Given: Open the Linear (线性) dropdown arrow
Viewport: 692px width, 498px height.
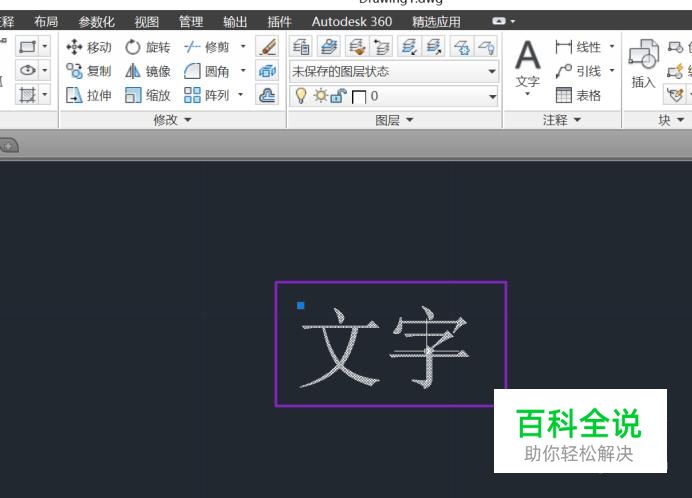Looking at the screenshot, I should coord(612,46).
